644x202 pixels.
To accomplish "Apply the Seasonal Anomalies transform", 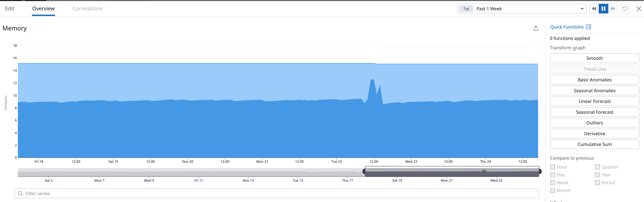I will pos(595,91).
